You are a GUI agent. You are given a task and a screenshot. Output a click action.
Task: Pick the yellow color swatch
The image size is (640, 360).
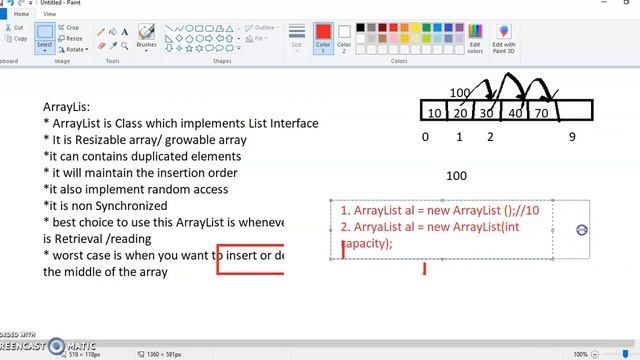click(416, 27)
